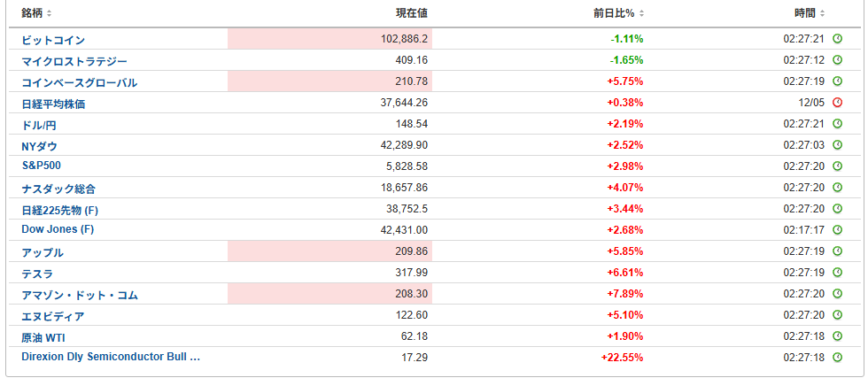Open the アマゾン・ドット・コム link
The image size is (868, 378).
(79, 295)
